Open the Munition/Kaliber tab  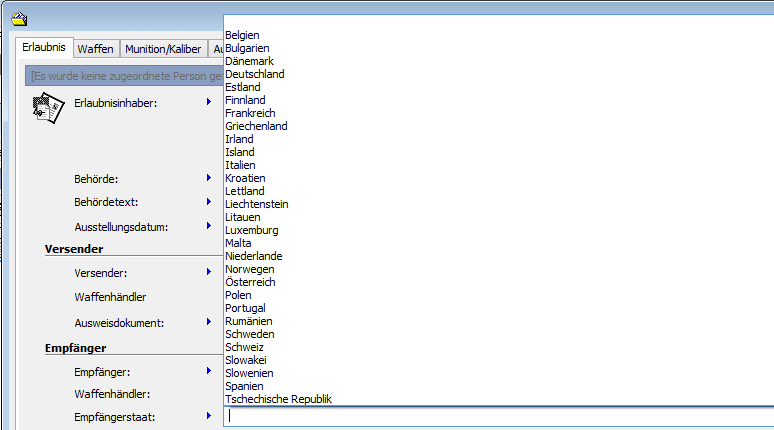[x=163, y=49]
